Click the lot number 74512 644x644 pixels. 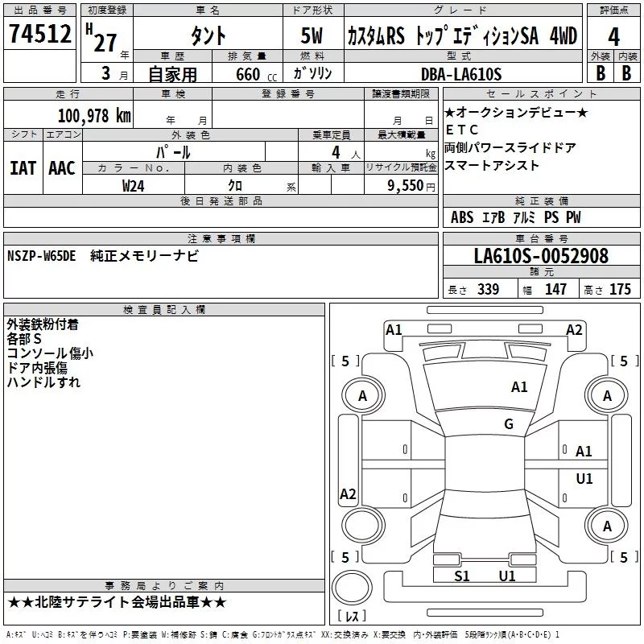click(39, 34)
